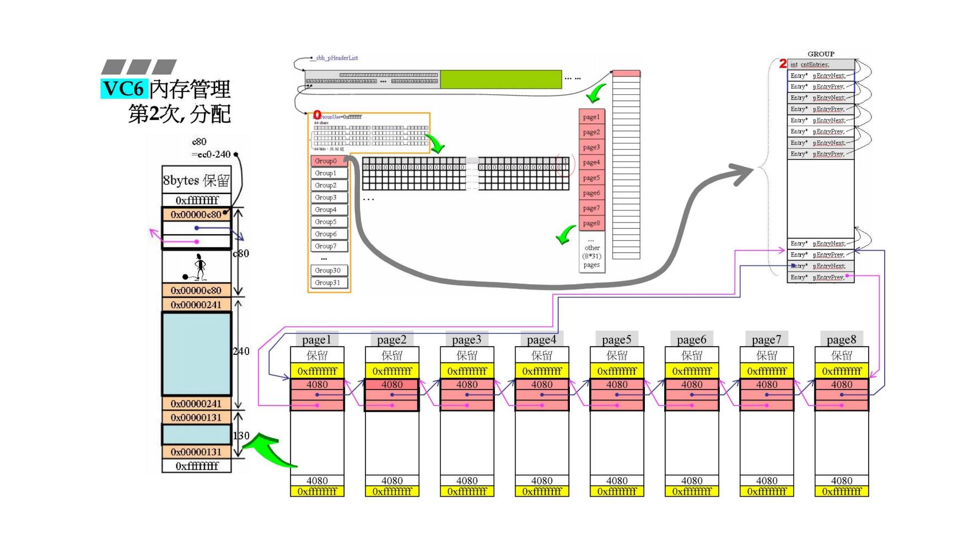Click the green block in the header list
Screen dimensions: 980x551
tap(501, 79)
